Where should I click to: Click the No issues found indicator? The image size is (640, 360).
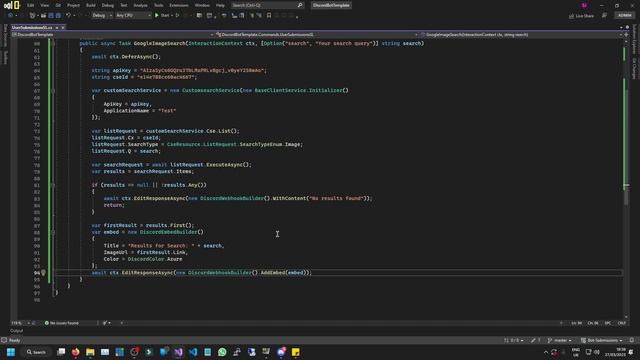pyautogui.click(x=62, y=323)
